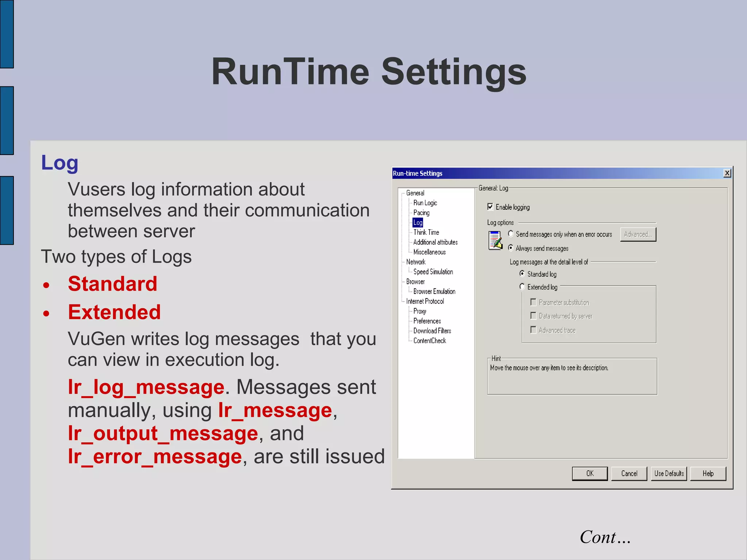Image resolution: width=747 pixels, height=560 pixels.
Task: Select Always send messages option
Action: click(511, 248)
